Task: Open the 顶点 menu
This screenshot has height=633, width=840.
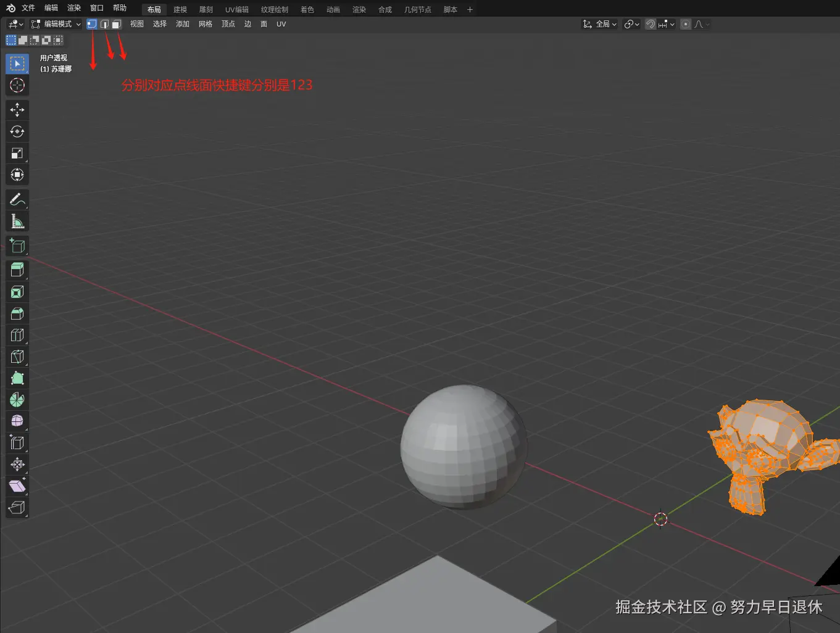Action: pyautogui.click(x=228, y=24)
